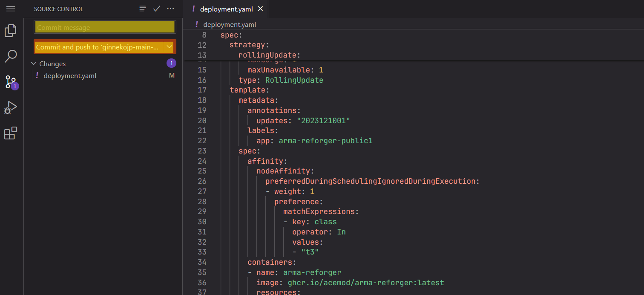Click the 'affinity:' line
Image resolution: width=644 pixels, height=295 pixels.
click(267, 161)
